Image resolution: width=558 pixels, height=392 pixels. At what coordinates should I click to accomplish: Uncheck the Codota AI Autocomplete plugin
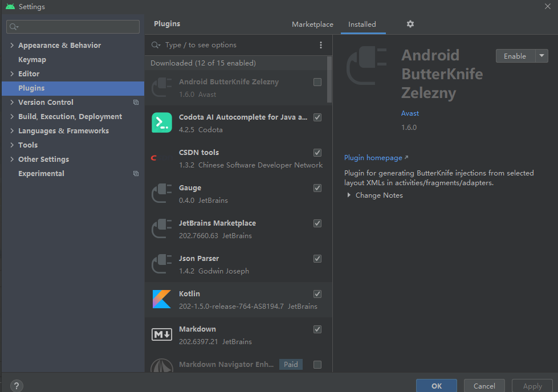(x=317, y=117)
